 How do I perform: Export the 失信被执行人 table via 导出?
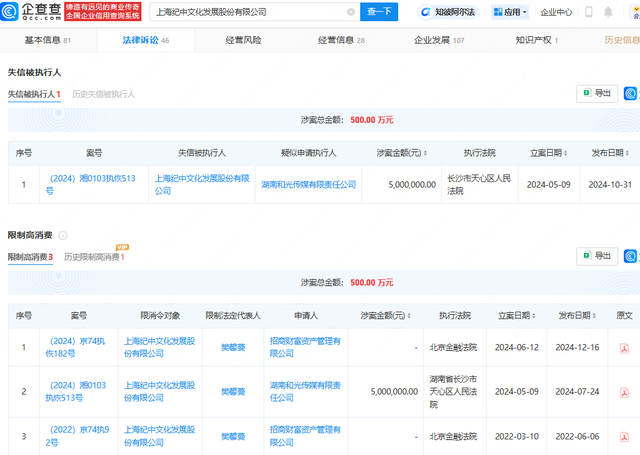597,93
